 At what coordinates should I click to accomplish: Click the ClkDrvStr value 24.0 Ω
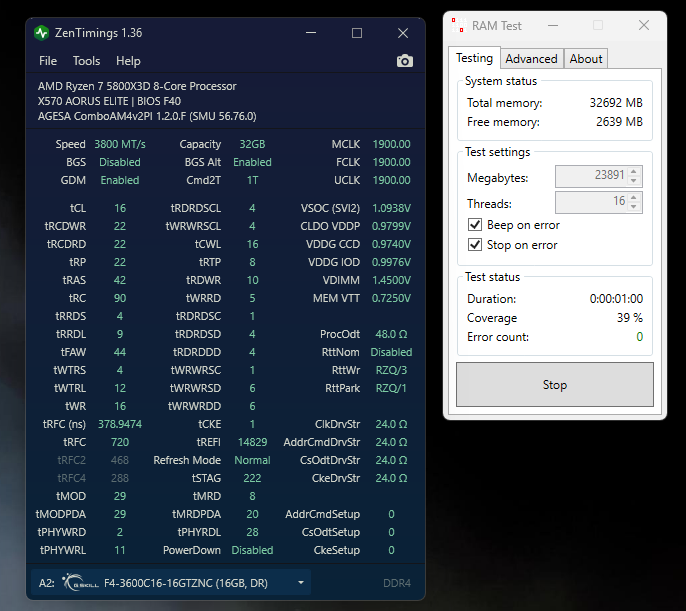click(x=391, y=424)
